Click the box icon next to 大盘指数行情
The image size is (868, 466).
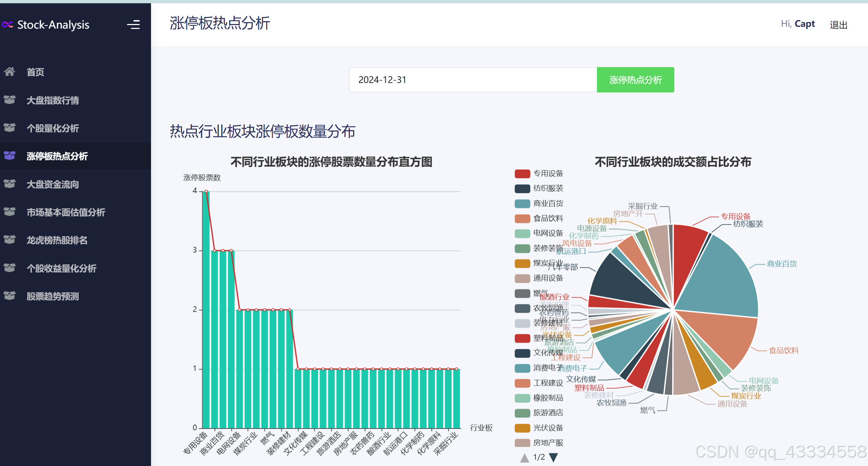(10, 100)
